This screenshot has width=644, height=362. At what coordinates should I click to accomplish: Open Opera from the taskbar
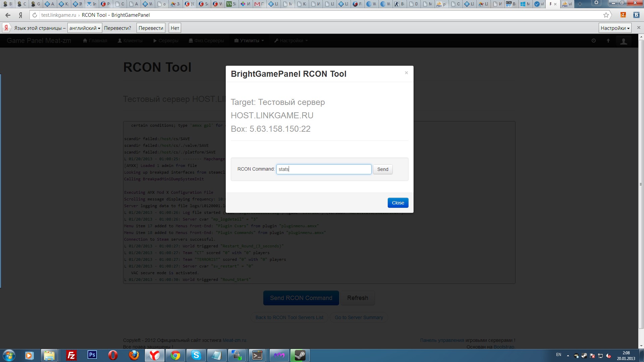coord(113,355)
